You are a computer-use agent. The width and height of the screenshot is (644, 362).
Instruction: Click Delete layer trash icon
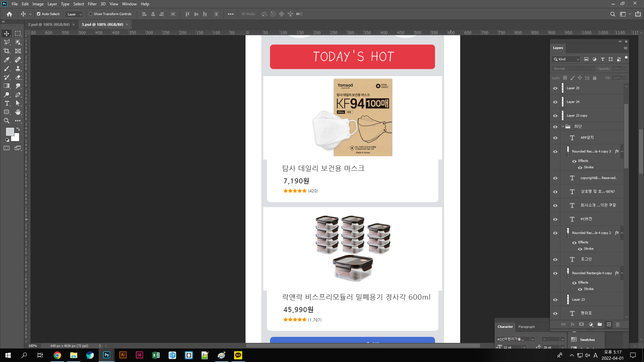(x=618, y=324)
